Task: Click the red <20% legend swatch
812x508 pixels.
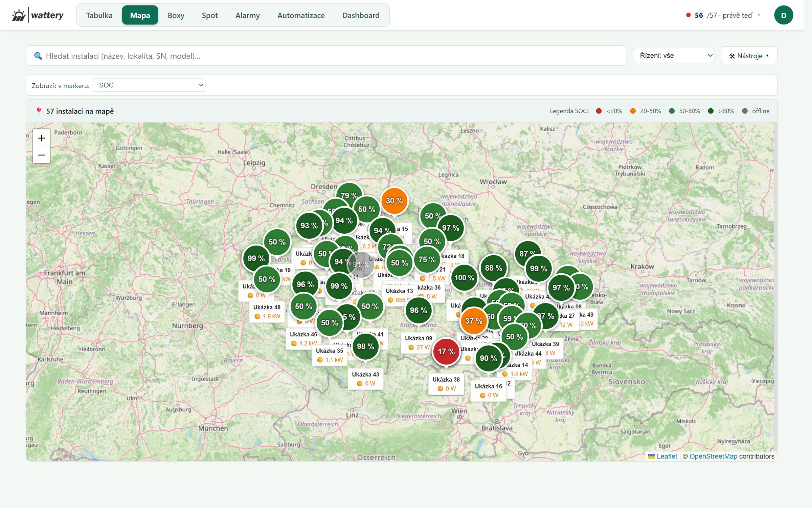Action: coord(599,111)
